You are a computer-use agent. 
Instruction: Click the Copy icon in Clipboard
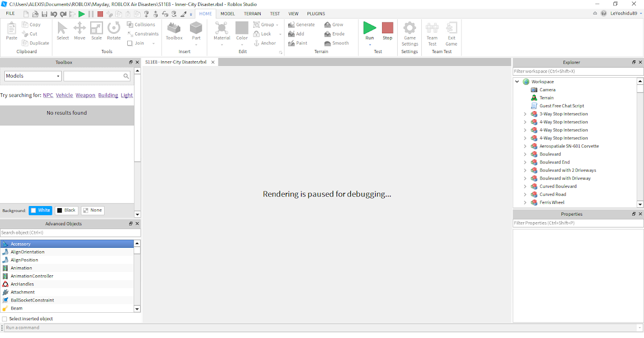(x=25, y=25)
